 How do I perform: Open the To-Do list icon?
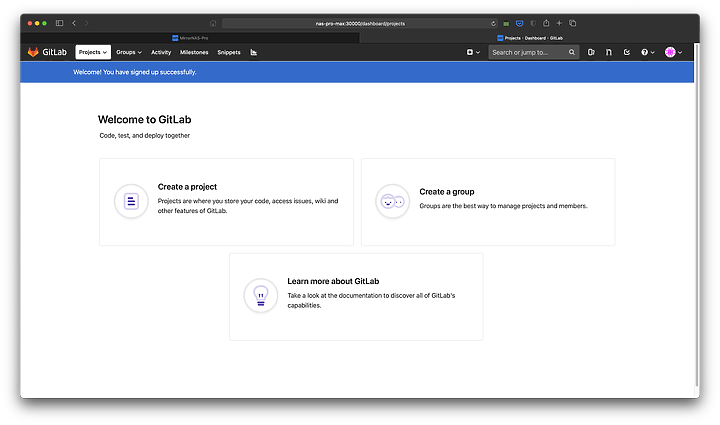pyautogui.click(x=626, y=52)
